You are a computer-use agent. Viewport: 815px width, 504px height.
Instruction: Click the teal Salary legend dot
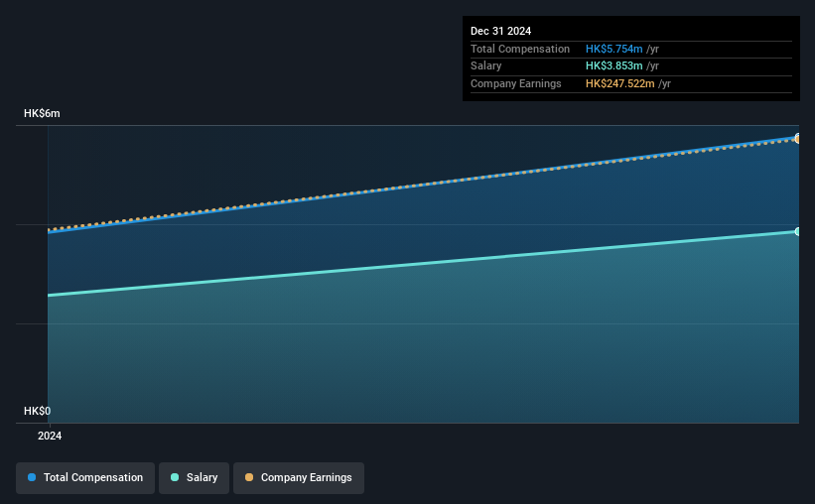[x=175, y=477]
